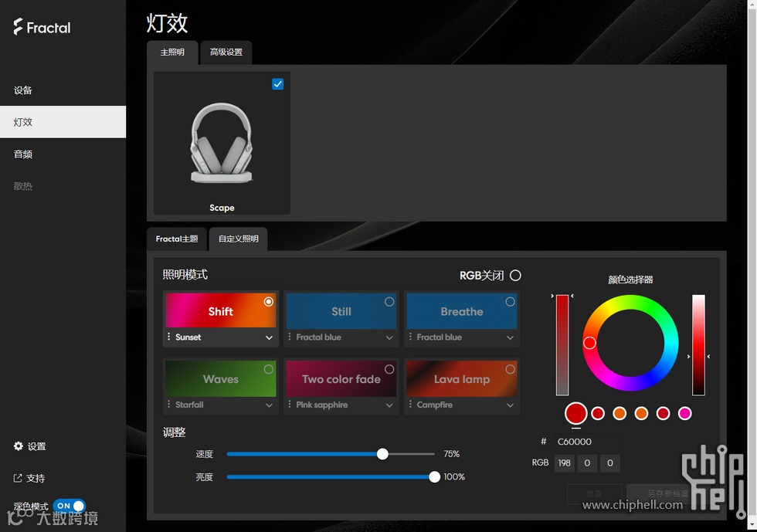The image size is (757, 532).
Task: Toggle the 深色模式 ON switch
Action: click(69, 506)
